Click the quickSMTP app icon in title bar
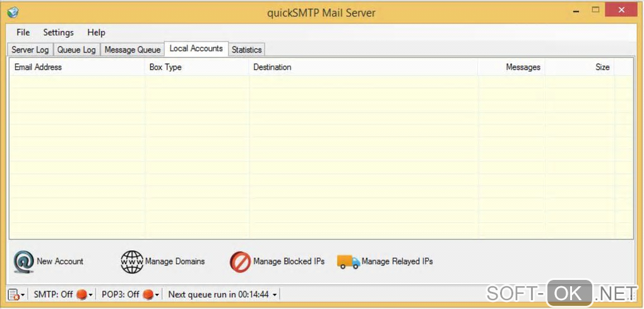 pyautogui.click(x=13, y=11)
